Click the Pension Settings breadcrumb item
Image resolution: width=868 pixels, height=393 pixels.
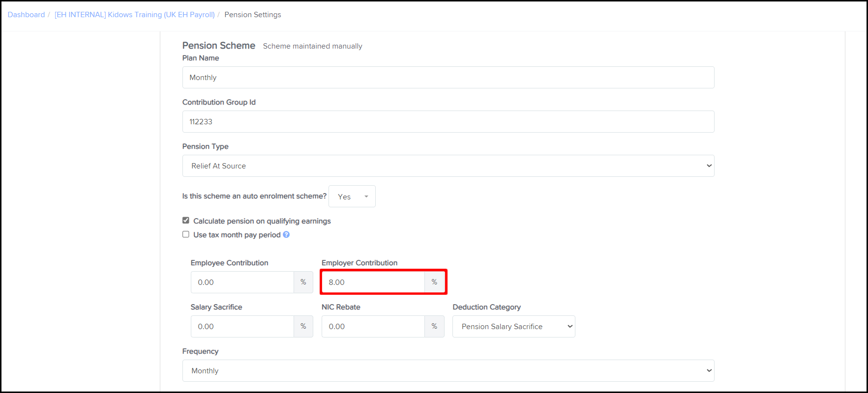(253, 15)
